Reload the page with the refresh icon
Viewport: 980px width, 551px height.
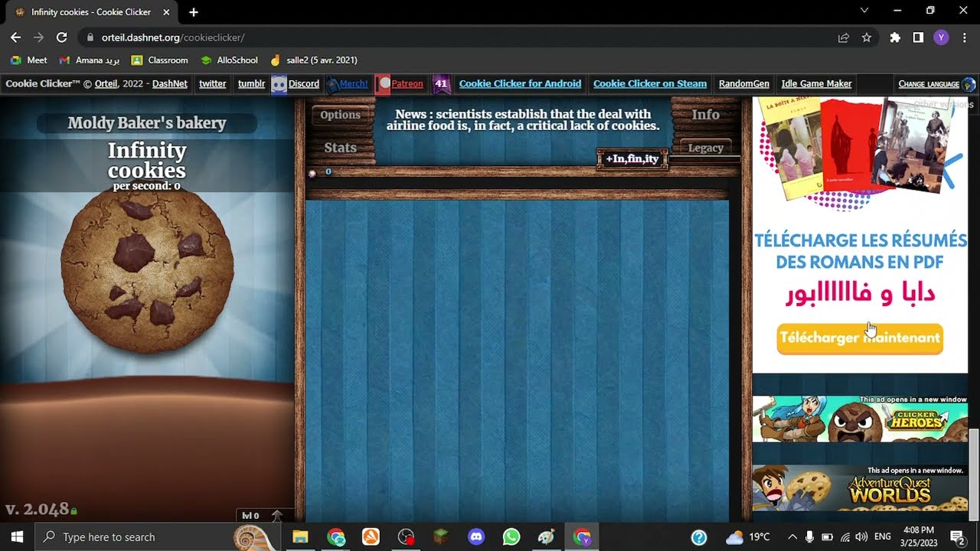62,37
